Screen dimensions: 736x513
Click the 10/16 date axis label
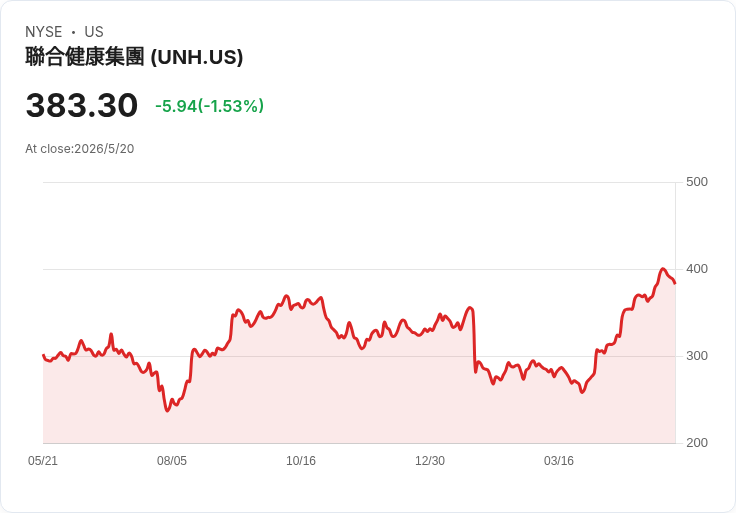[301, 461]
